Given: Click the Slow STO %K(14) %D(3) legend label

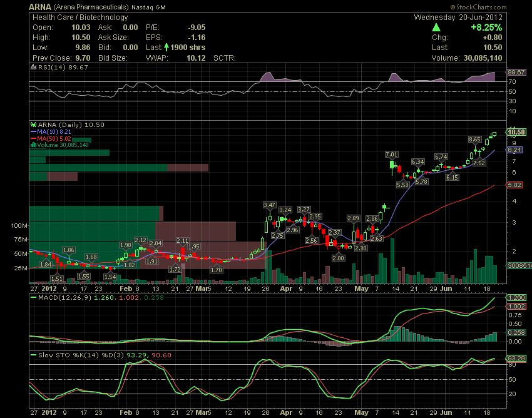Looking at the screenshot, I should pos(81,355).
